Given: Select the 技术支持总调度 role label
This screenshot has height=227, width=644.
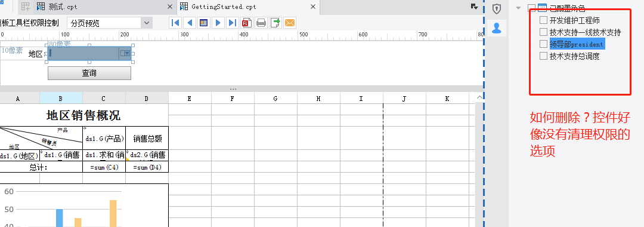Looking at the screenshot, I should tap(575, 56).
